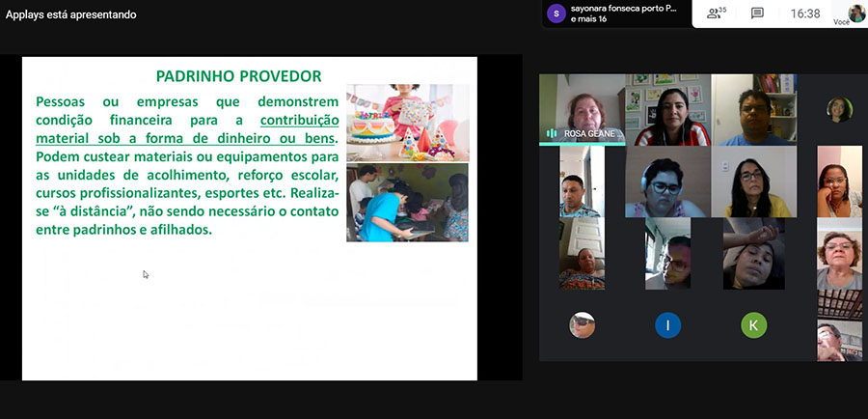Viewport: 868px width, 419px height.
Task: Open the participants list showing 35 people
Action: tap(716, 14)
